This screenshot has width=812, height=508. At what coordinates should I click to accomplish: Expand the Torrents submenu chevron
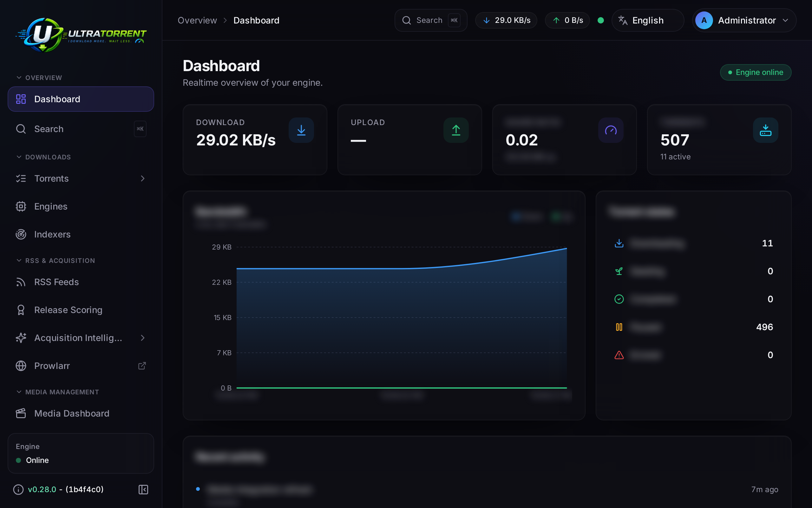[x=143, y=178]
